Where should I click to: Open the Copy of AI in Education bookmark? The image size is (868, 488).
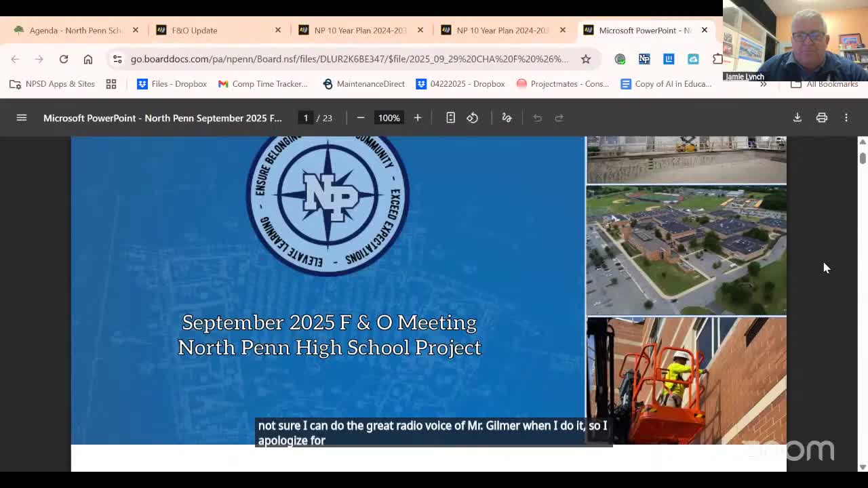666,84
